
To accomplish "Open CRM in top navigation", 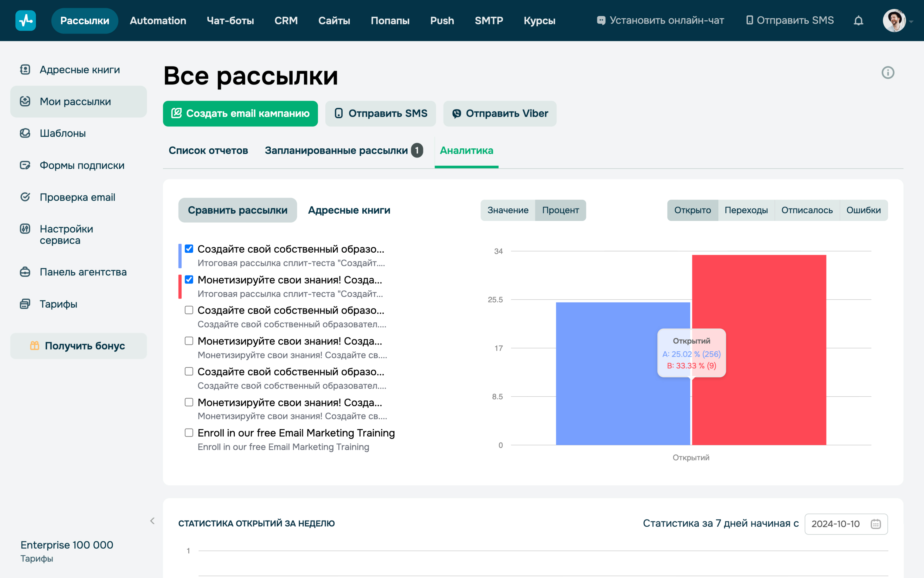I will [x=286, y=21].
